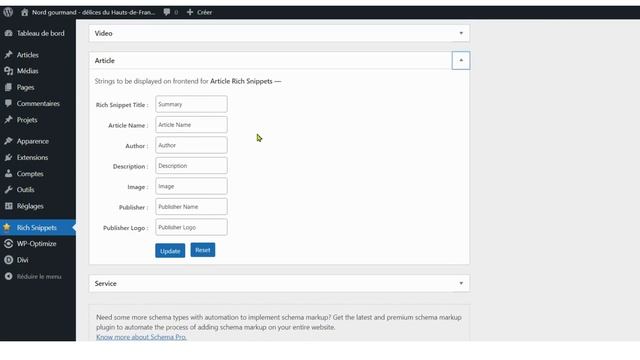
Task: Click the Rich Snippets star icon
Action: coord(7,228)
